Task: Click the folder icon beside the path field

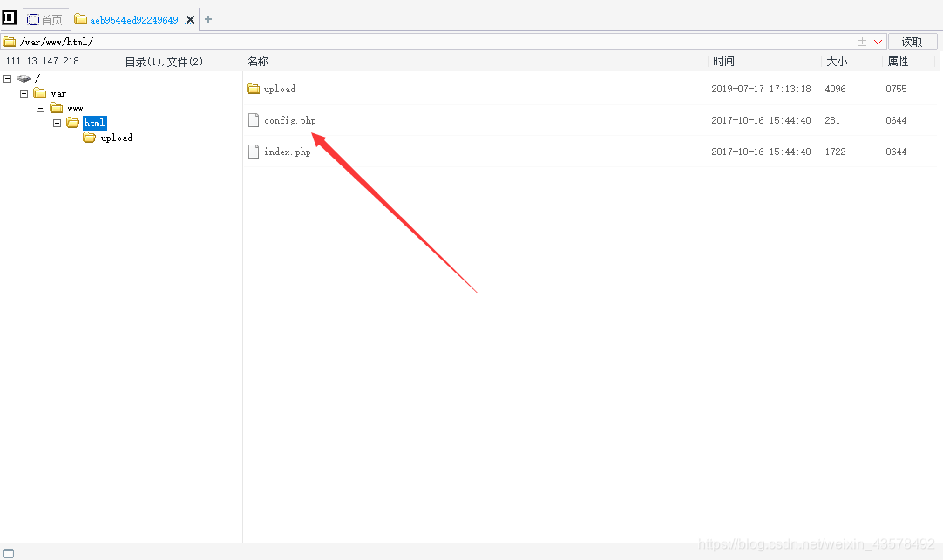Action: click(9, 42)
